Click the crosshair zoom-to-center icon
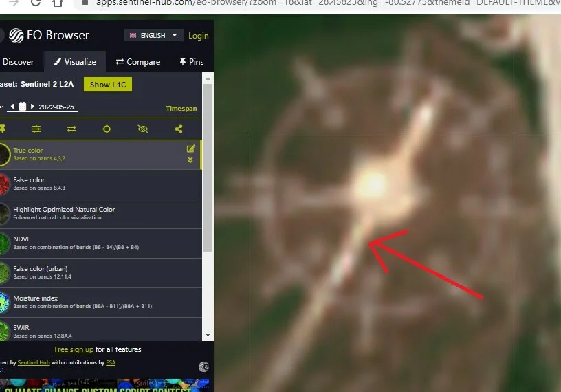 click(107, 129)
